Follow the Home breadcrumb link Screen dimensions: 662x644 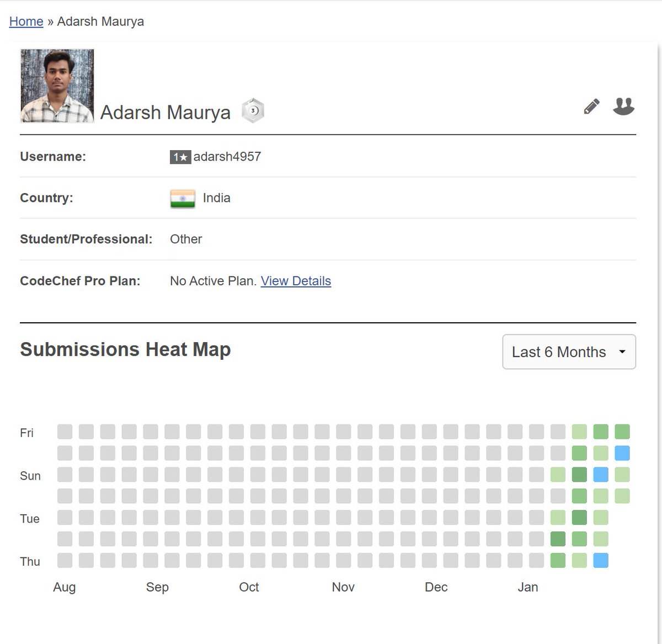click(26, 22)
